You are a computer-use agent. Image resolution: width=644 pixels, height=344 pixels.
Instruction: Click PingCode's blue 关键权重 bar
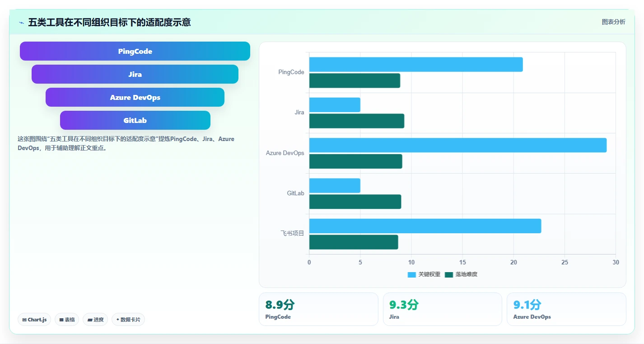[x=416, y=65]
